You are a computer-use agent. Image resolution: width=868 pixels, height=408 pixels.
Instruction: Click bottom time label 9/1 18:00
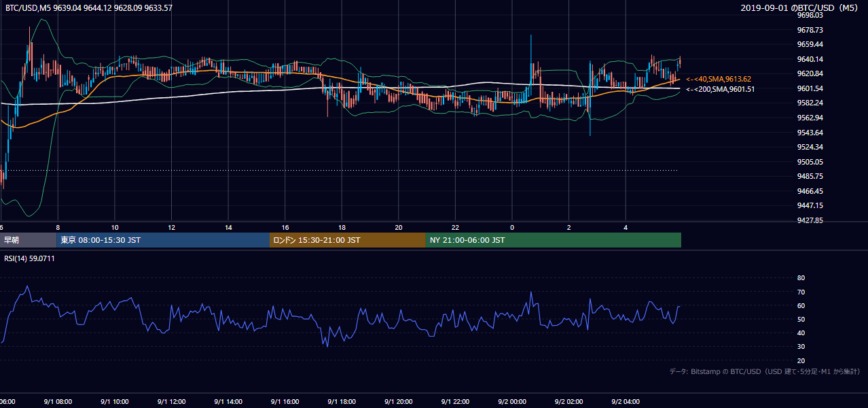(342, 402)
